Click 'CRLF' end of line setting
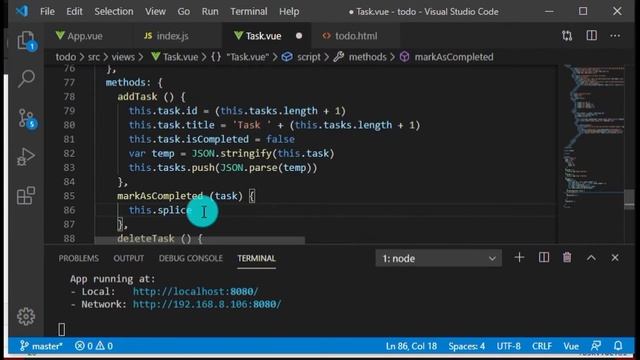Screen dimensions: 640x360 tap(542, 346)
